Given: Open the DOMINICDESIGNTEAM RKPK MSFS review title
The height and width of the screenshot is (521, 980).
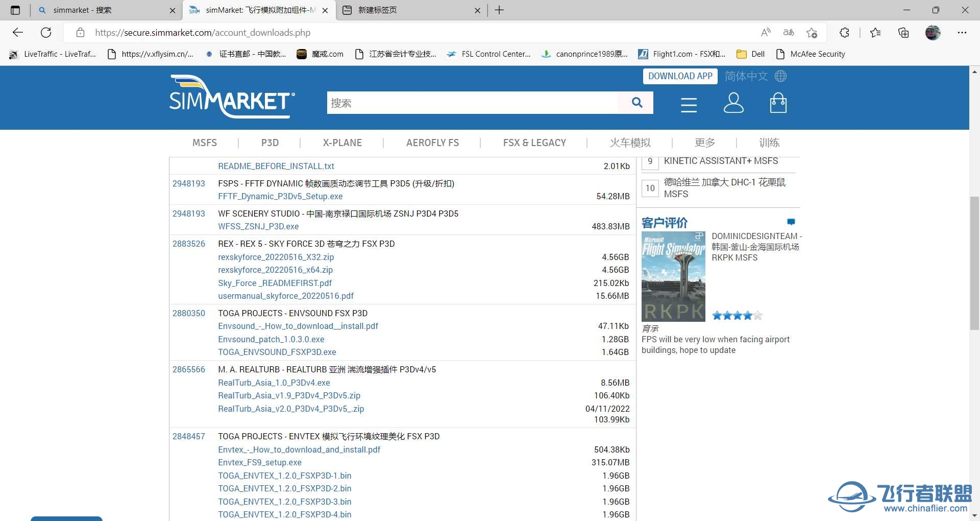Looking at the screenshot, I should coord(756,247).
